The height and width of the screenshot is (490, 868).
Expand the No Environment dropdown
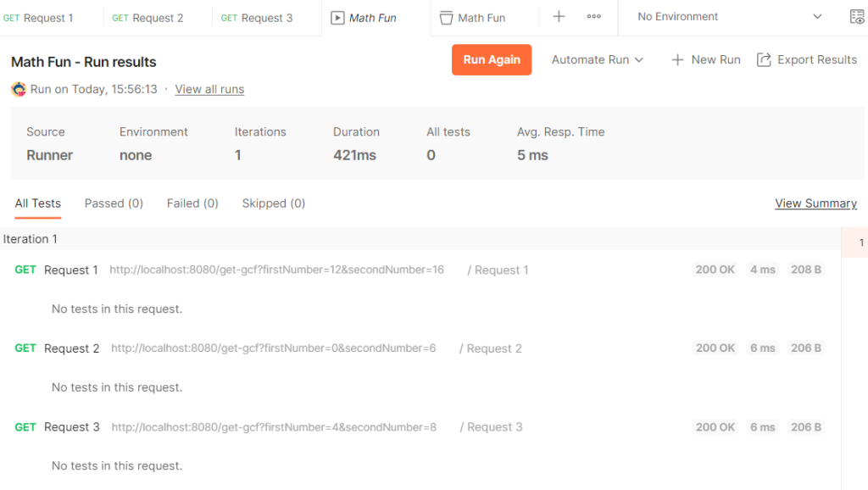click(x=729, y=17)
